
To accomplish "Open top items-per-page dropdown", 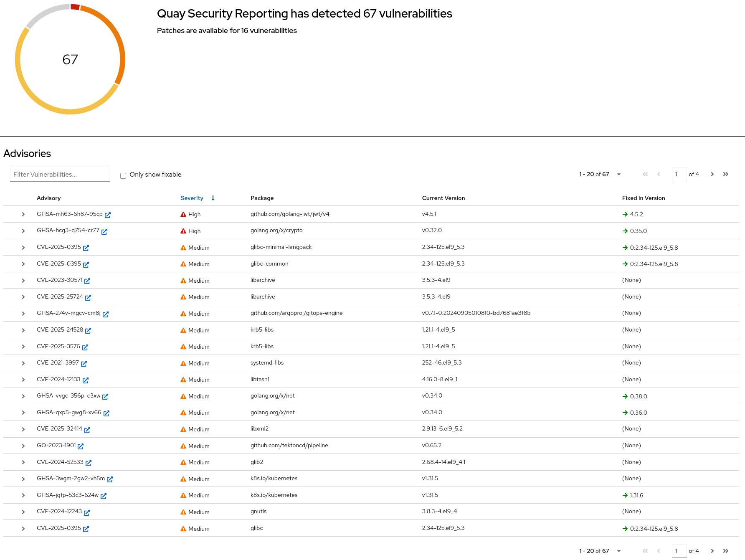I will 619,174.
